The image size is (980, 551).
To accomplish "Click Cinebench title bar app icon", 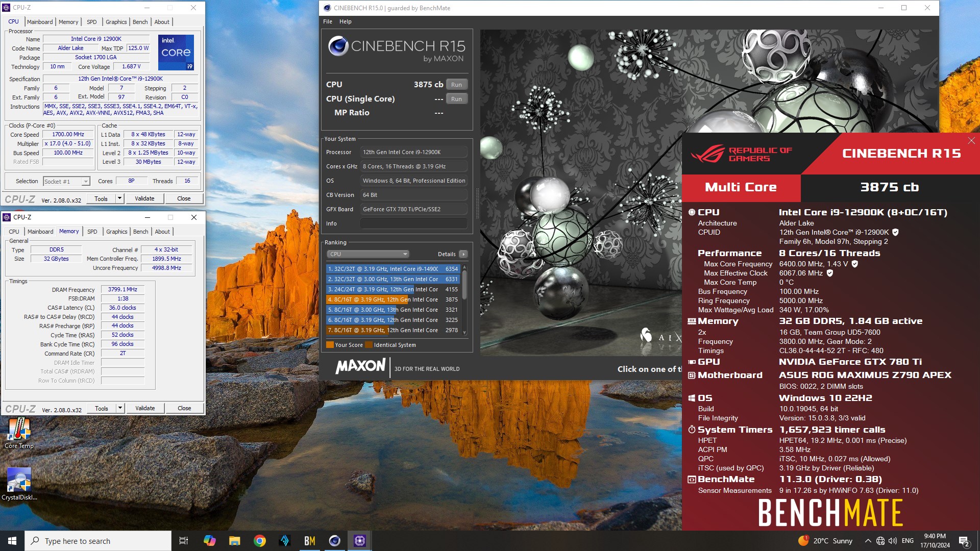I will [x=327, y=8].
